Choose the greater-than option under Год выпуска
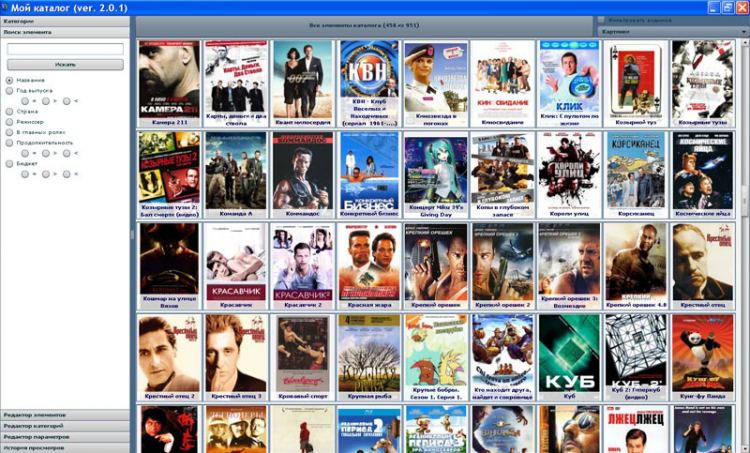The width and height of the screenshot is (750, 453). coord(45,101)
